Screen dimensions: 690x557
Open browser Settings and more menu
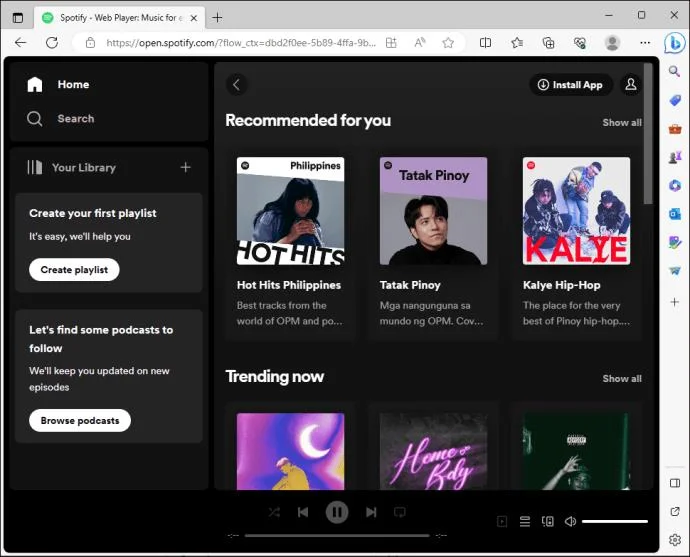[x=645, y=43]
